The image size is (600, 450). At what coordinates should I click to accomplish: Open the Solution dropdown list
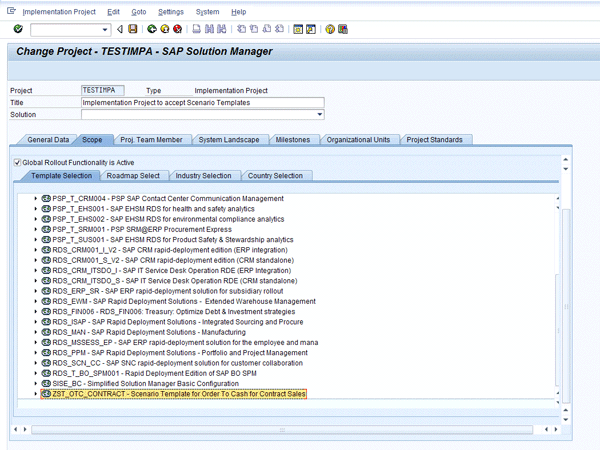320,115
